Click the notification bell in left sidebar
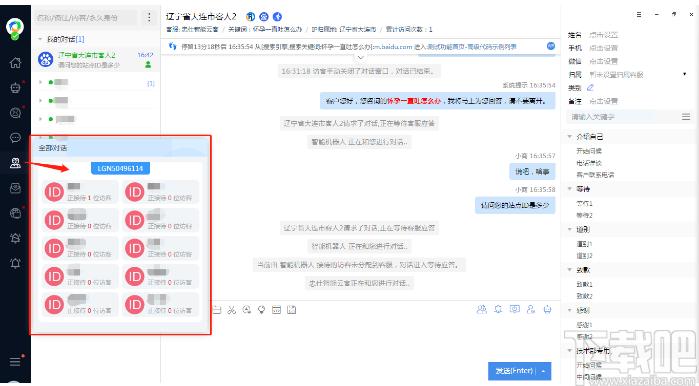The height and width of the screenshot is (386, 699). click(x=15, y=263)
